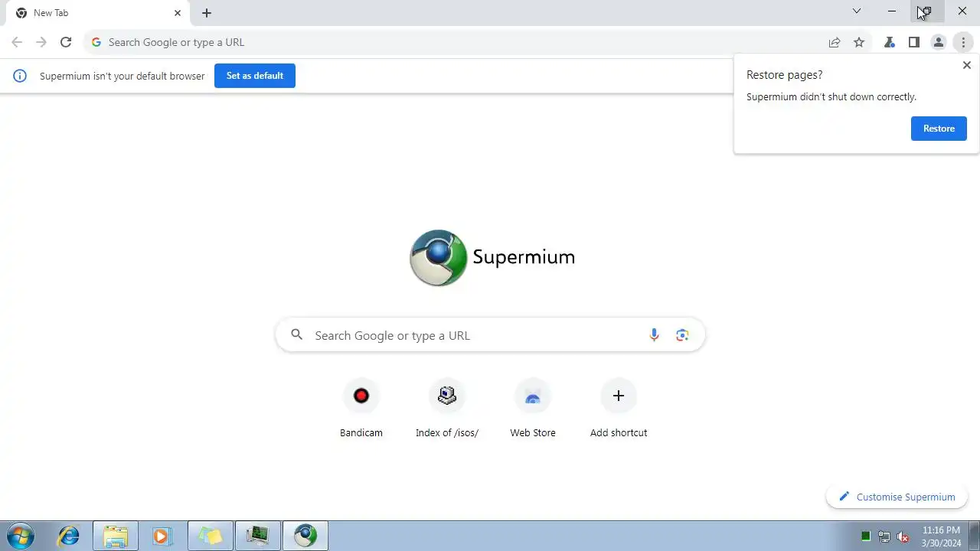Open the network tray icon

pyautogui.click(x=884, y=536)
